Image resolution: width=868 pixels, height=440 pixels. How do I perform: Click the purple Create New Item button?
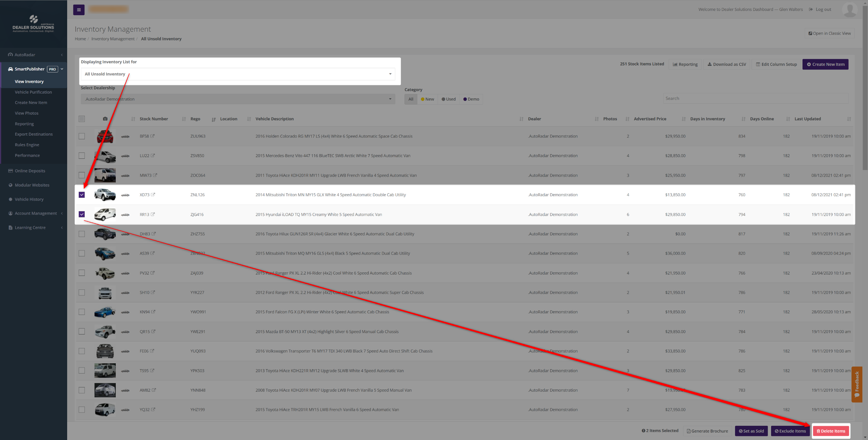click(826, 64)
